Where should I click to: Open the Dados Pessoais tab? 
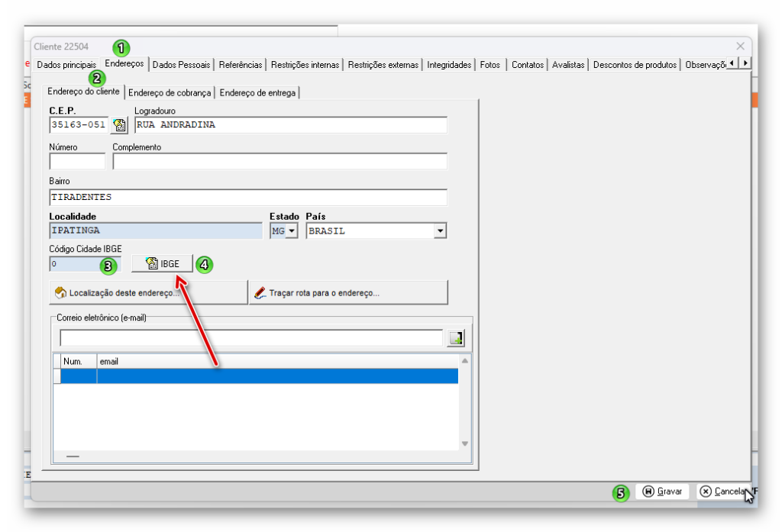(x=181, y=65)
